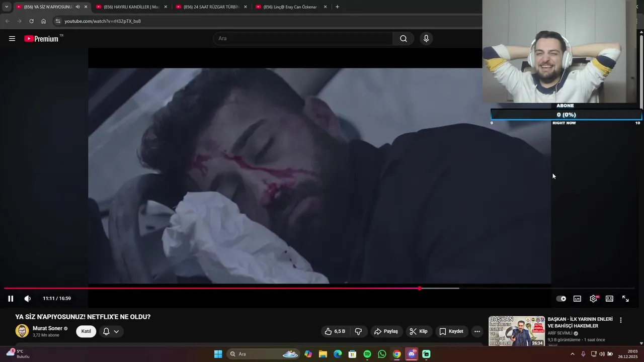Open File Explorer from taskbar
This screenshot has width=644, height=362.
(x=323, y=354)
